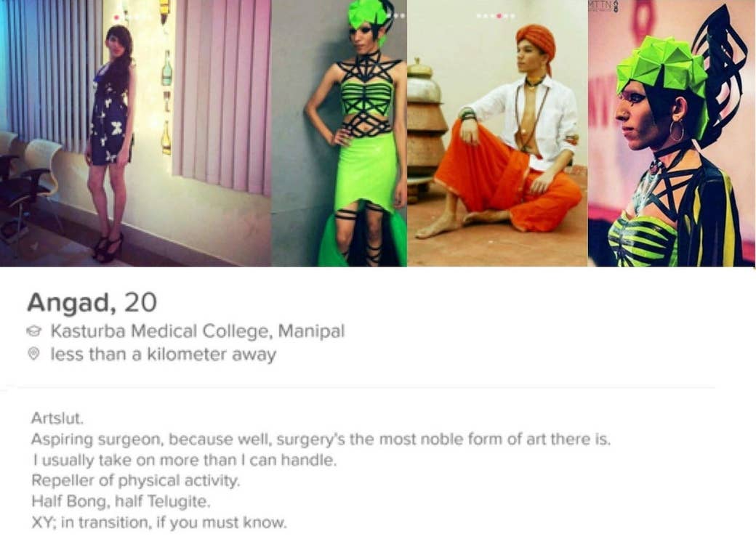
Task: Select the red active dot on first photo
Action: pyautogui.click(x=116, y=18)
